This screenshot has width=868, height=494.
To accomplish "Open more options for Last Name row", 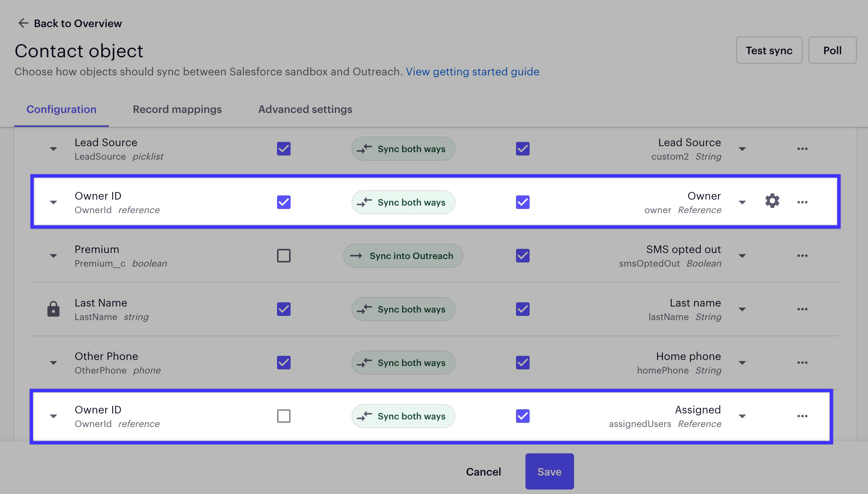I will [x=802, y=309].
